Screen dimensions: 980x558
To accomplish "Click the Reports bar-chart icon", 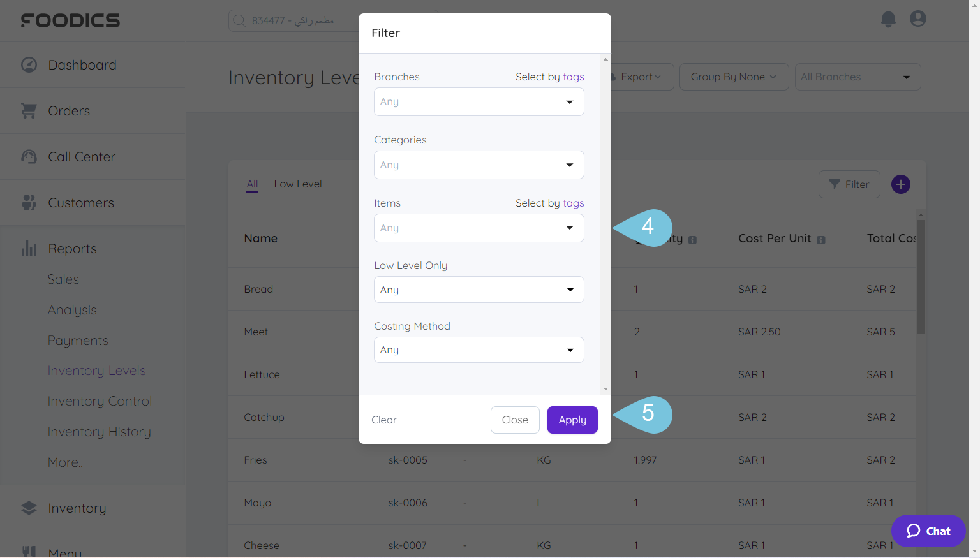I will click(x=29, y=249).
